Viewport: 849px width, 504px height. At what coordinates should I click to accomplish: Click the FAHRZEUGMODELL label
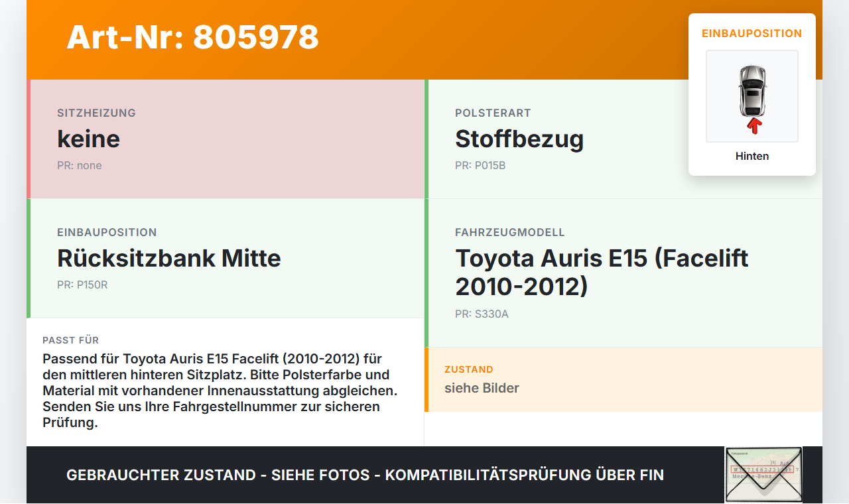click(510, 232)
